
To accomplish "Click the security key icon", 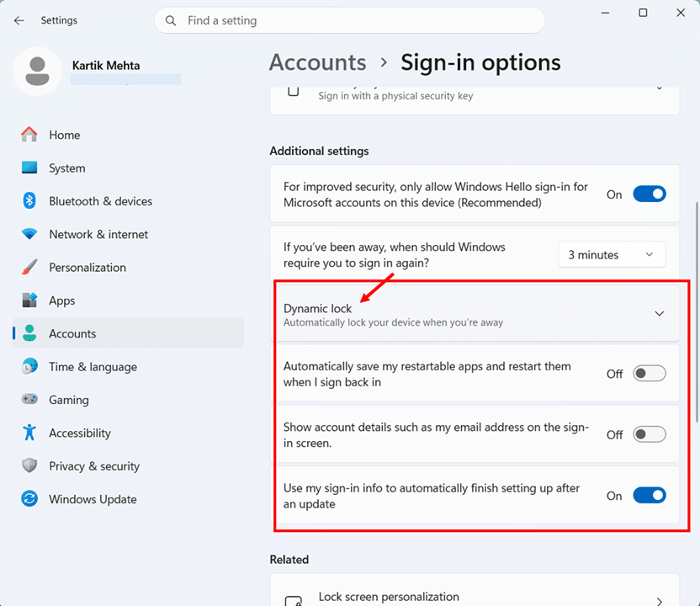I will click(294, 91).
